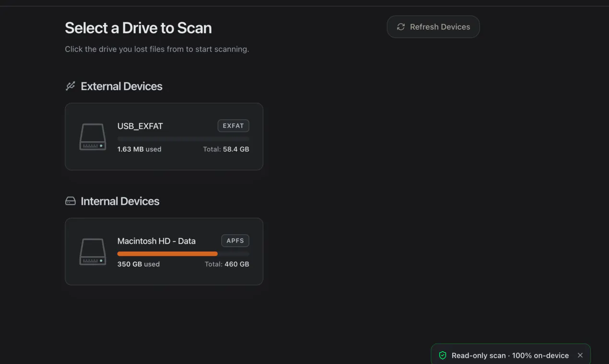This screenshot has height=364, width=609.
Task: Click the disk icon beside Internal Devices
Action: (70, 201)
